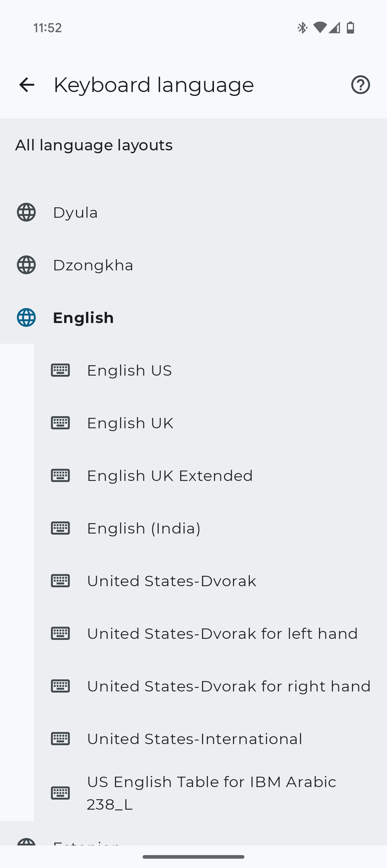Collapse the English language group

(83, 318)
